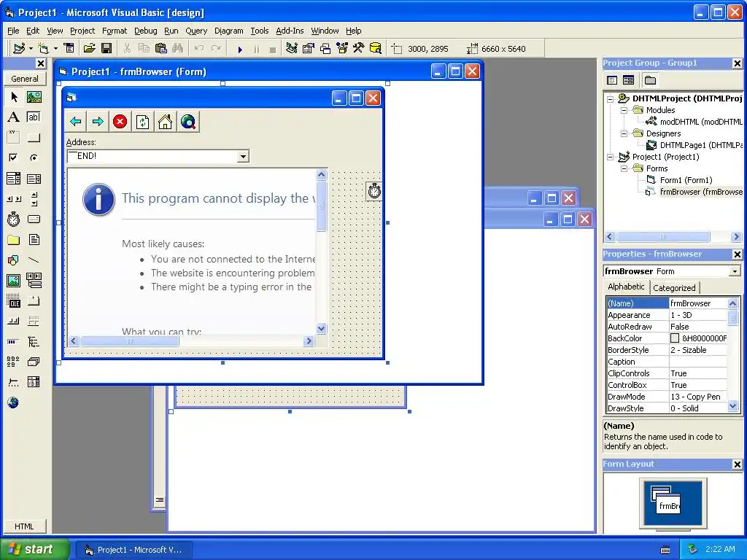
Task: Open the Project Explorer from toolbar
Action: tap(292, 49)
